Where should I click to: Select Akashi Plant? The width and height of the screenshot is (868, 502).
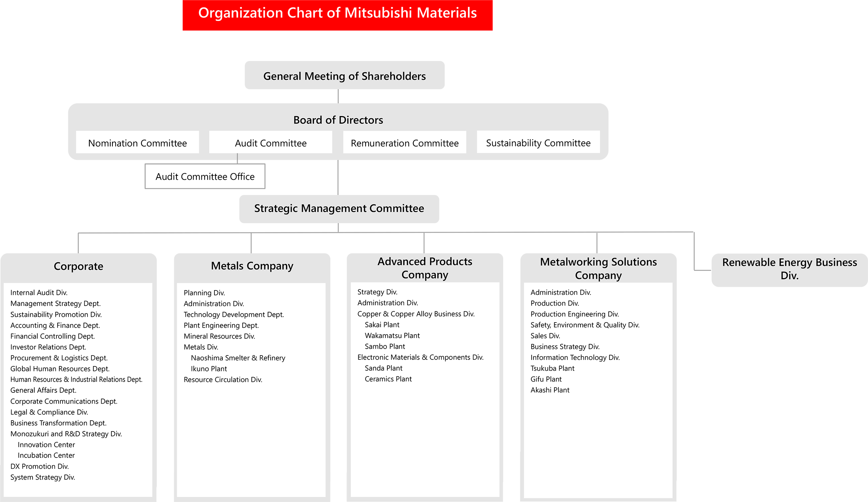pyautogui.click(x=550, y=390)
